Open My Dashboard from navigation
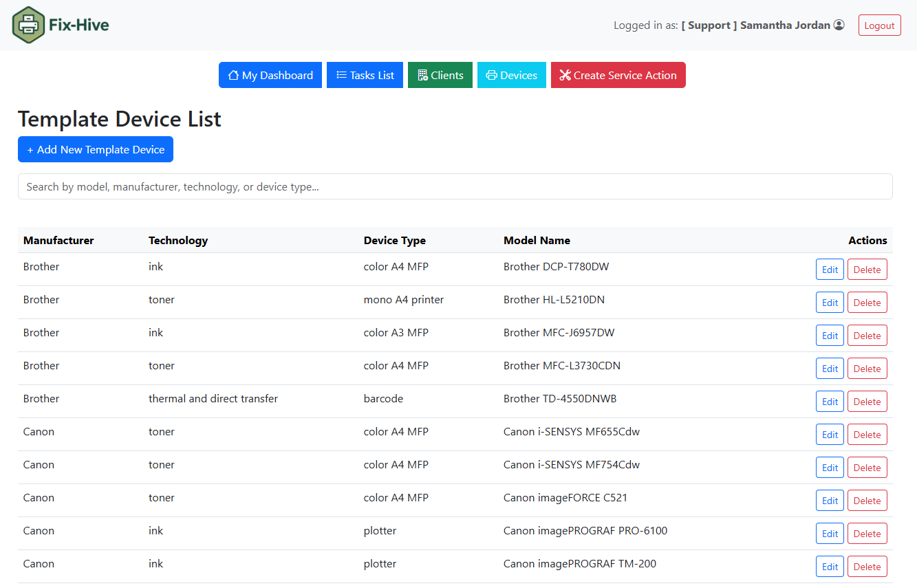 (x=270, y=76)
